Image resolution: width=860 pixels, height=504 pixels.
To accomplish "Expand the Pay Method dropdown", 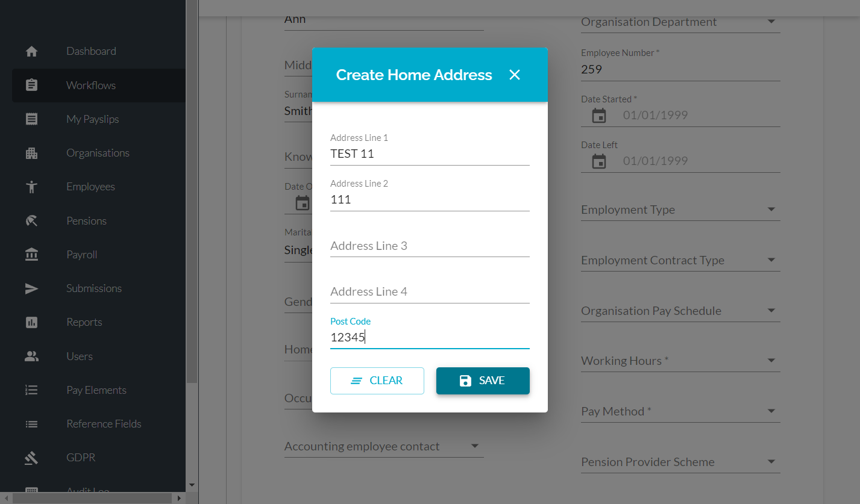I will point(680,411).
